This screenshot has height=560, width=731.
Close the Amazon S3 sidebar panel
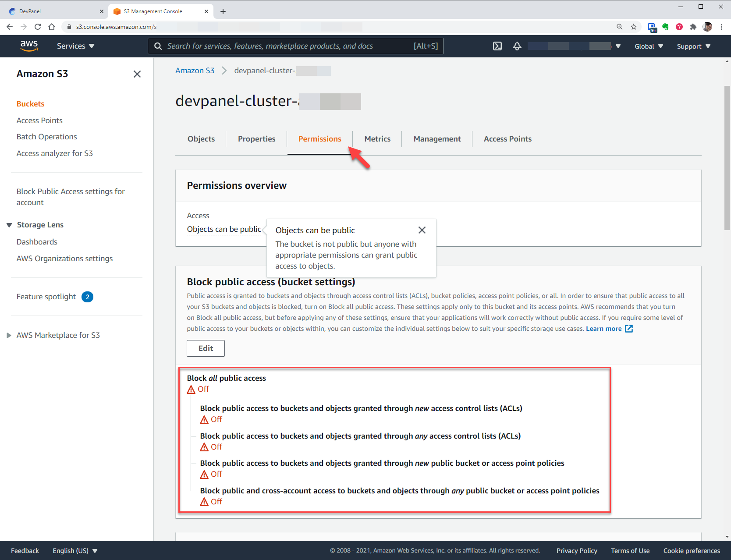[137, 74]
